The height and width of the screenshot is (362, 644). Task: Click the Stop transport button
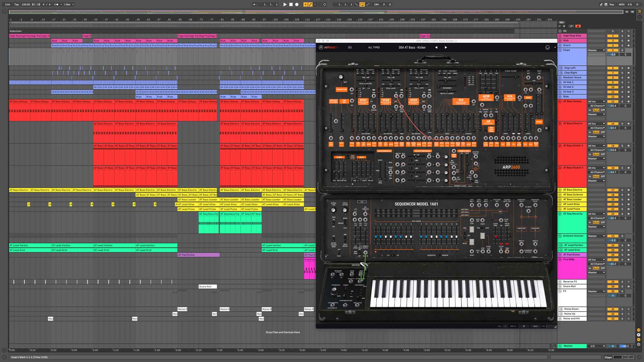(x=291, y=5)
